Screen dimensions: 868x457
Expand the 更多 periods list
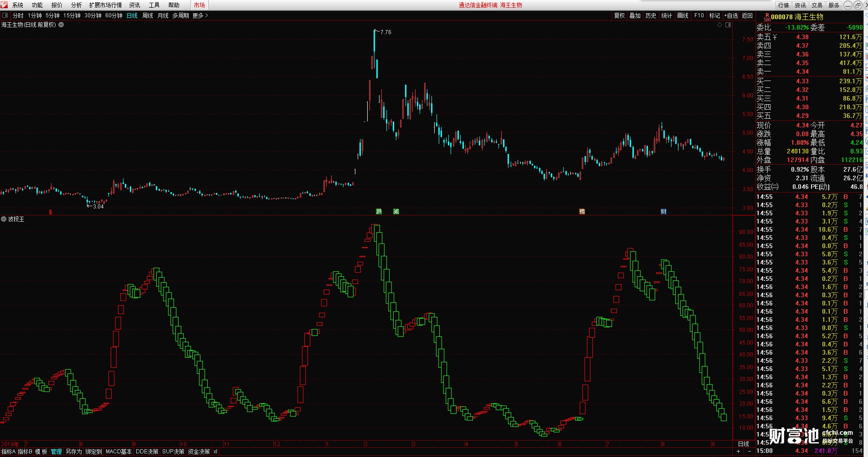200,15
